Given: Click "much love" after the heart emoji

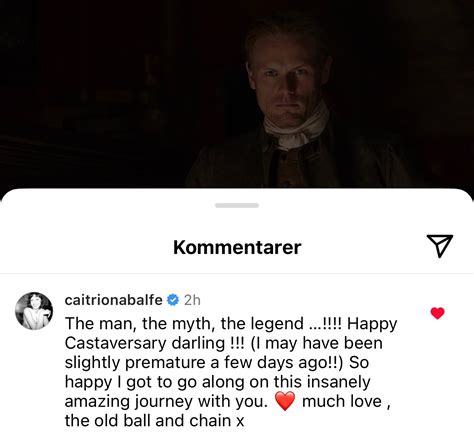Looking at the screenshot, I should coord(342,401).
